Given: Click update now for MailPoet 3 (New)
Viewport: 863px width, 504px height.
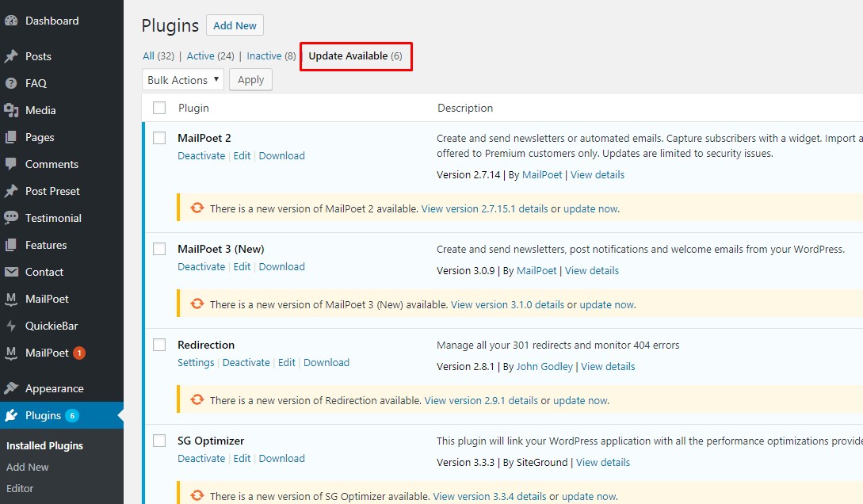Looking at the screenshot, I should pyautogui.click(x=607, y=304).
